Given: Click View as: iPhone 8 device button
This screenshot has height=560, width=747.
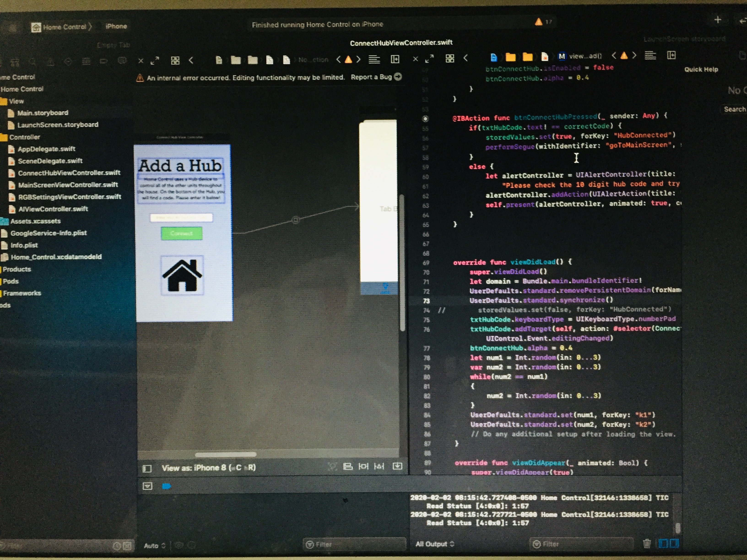Looking at the screenshot, I should pos(208,468).
